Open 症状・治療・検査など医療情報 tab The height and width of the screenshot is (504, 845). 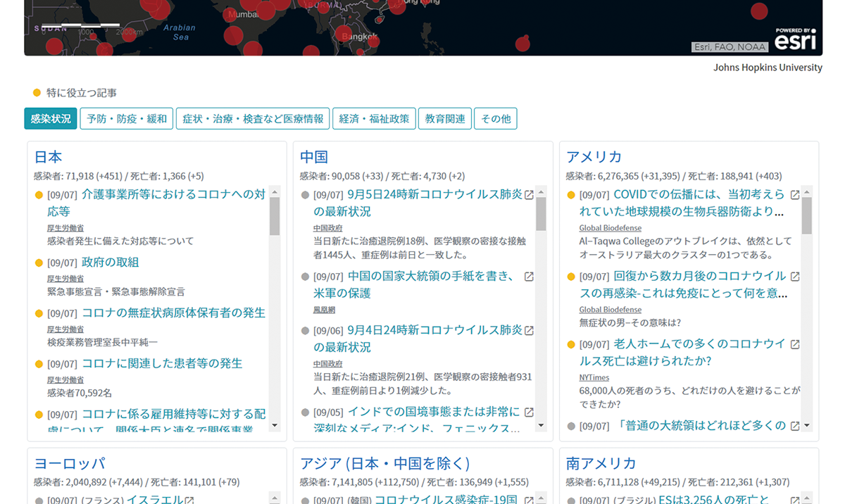pyautogui.click(x=253, y=119)
